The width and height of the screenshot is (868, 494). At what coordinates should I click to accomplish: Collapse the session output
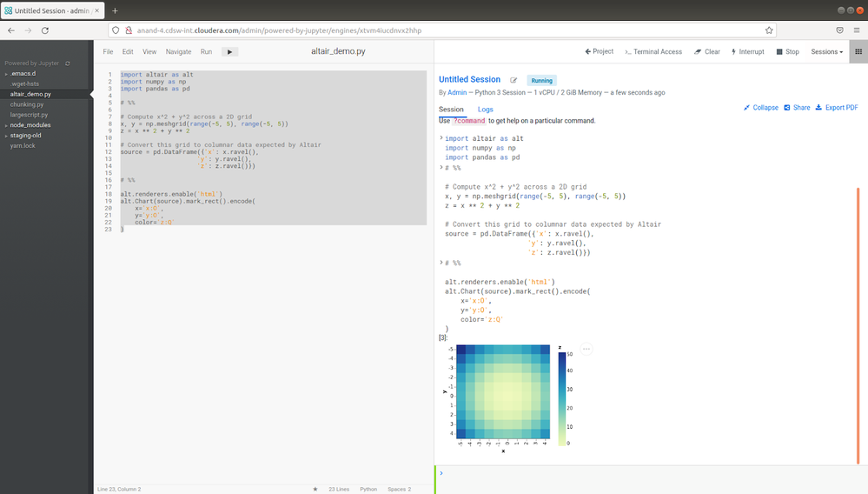pos(760,108)
